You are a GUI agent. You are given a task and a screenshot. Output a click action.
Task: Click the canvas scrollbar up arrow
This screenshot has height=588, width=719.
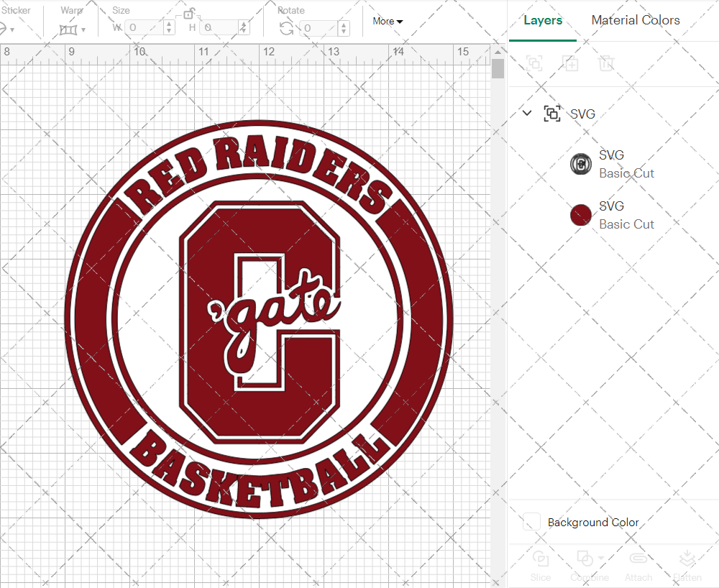498,51
